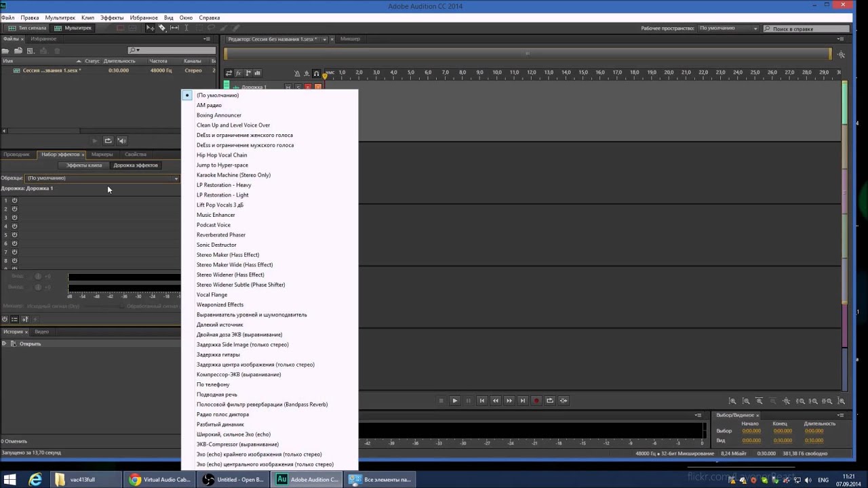The height and width of the screenshot is (488, 868).
Task: Open the Selection/View panel options menu
Action: (x=840, y=415)
